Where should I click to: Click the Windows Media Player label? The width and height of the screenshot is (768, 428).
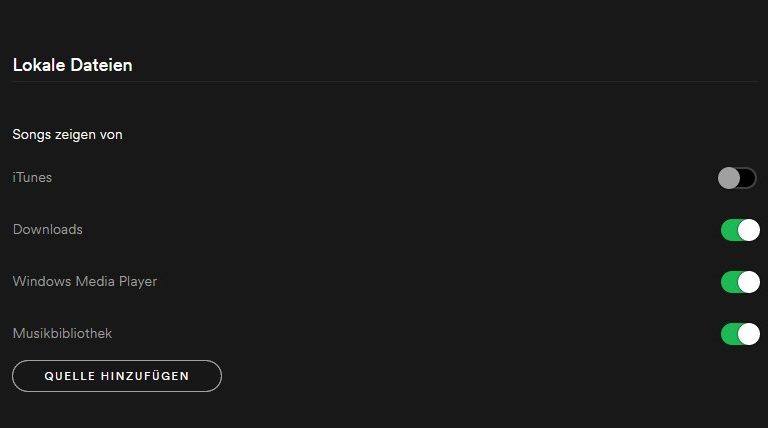coord(84,282)
